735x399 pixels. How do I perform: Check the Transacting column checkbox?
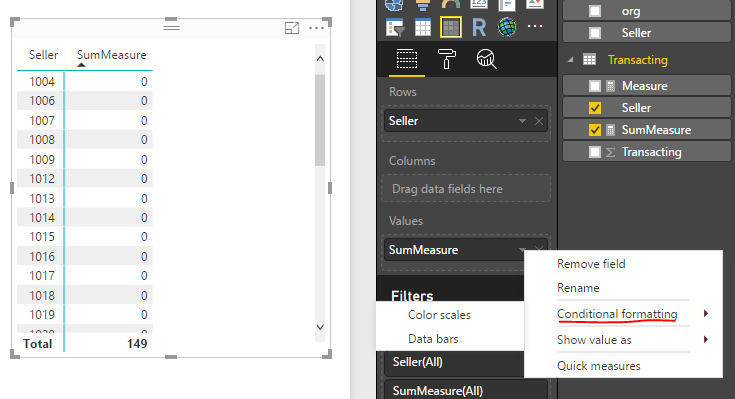595,152
